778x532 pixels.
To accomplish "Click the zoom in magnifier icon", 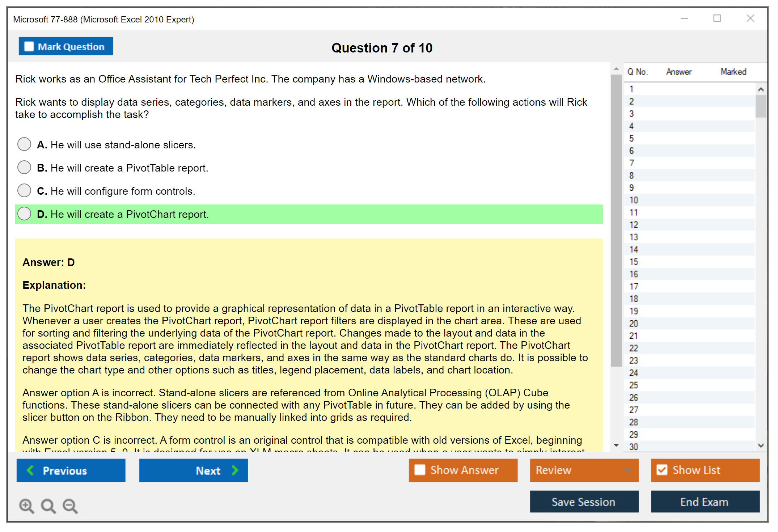I will point(26,506).
